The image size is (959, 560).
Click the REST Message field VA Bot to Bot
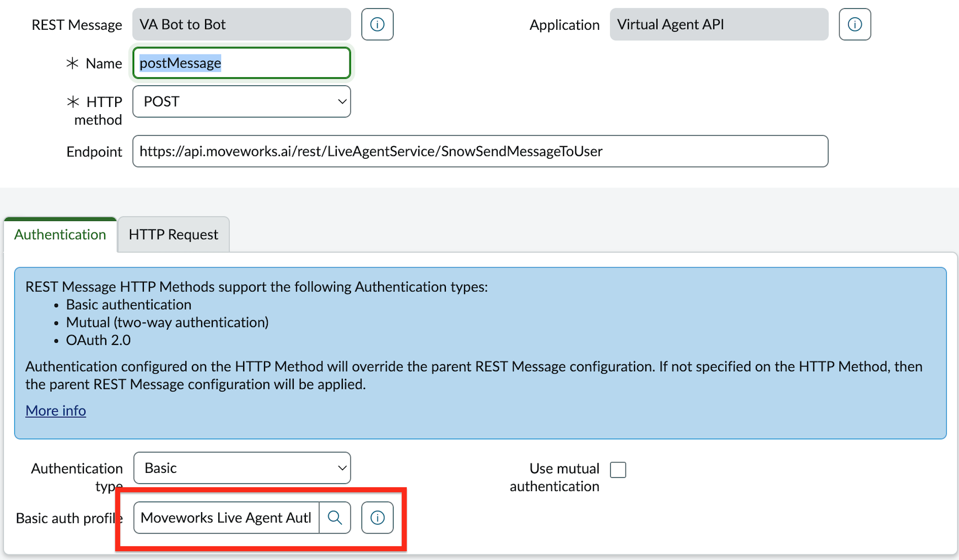pos(241,24)
